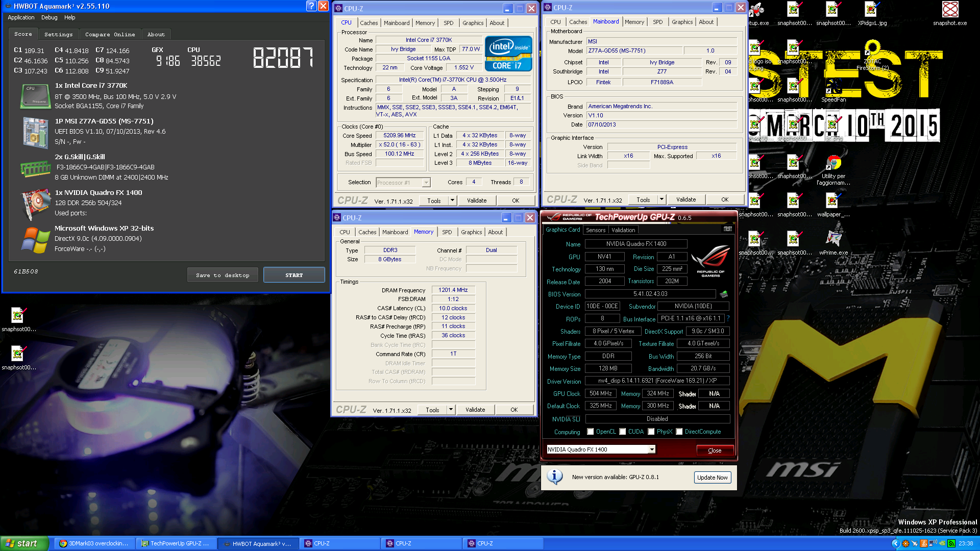Click Save to desktop in Aquamark
This screenshot has height=551, width=980.
coord(223,275)
